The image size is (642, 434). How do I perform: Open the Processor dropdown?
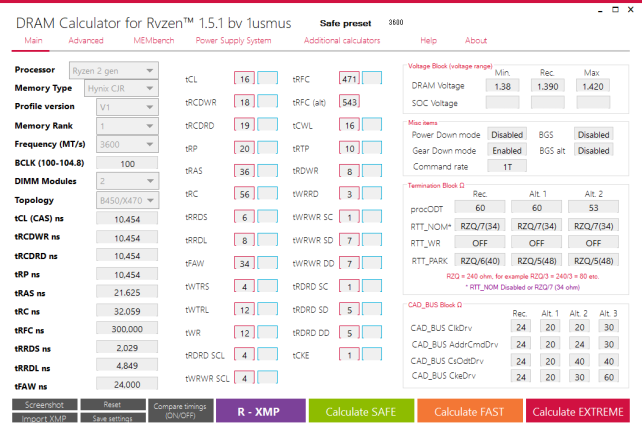112,71
